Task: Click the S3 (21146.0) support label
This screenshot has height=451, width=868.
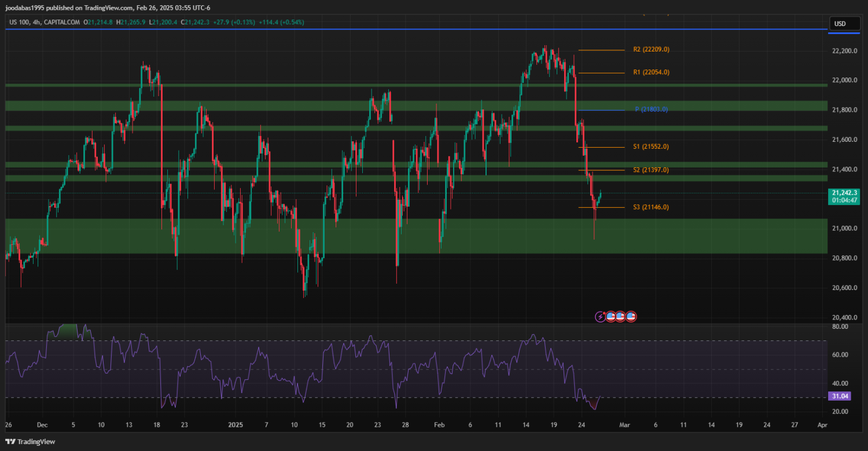Action: click(651, 207)
